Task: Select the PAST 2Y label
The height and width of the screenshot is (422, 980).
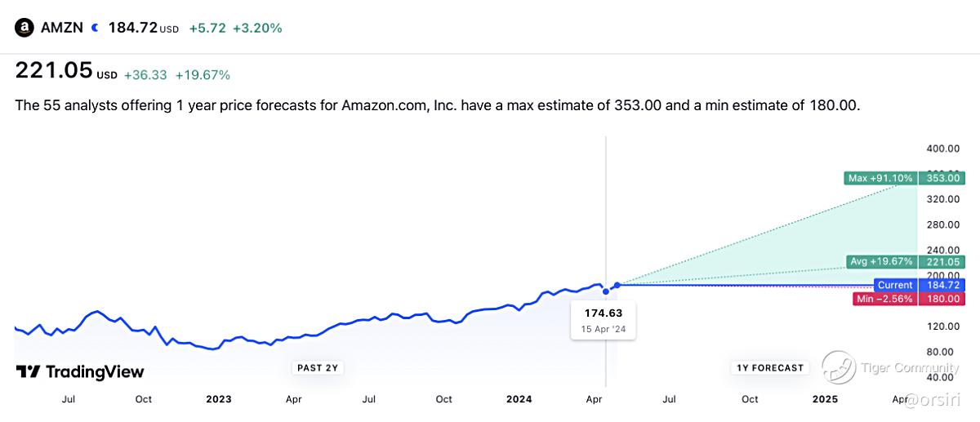Action: click(317, 368)
